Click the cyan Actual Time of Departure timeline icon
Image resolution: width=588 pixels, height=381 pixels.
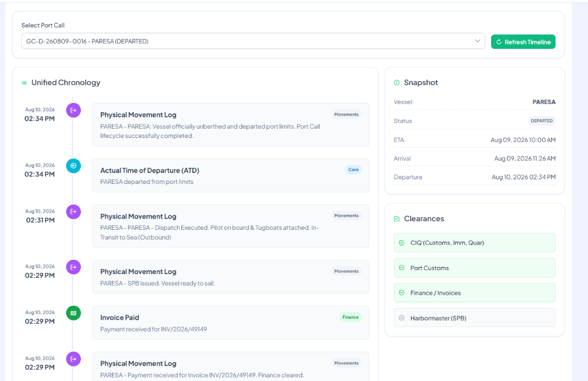(x=73, y=166)
